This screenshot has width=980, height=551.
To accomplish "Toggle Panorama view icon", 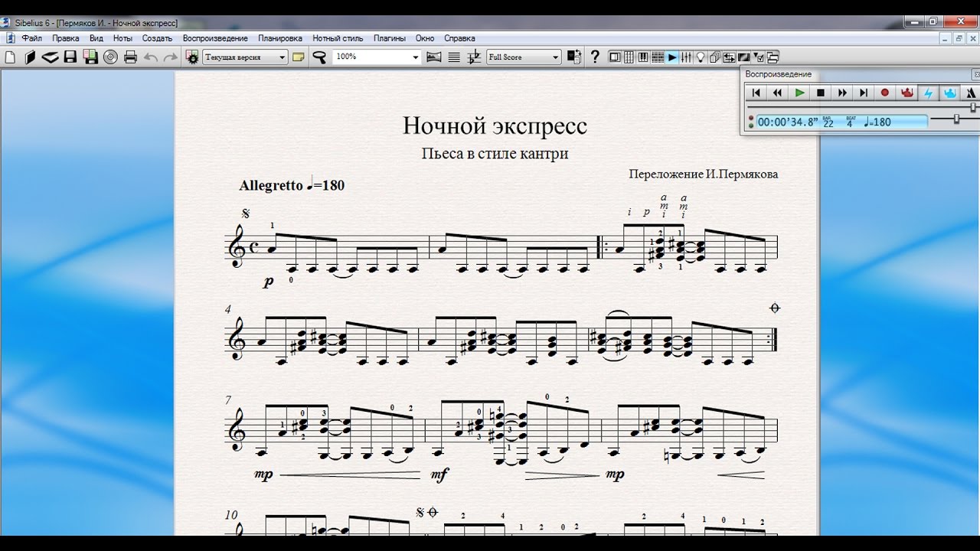I will (x=434, y=57).
